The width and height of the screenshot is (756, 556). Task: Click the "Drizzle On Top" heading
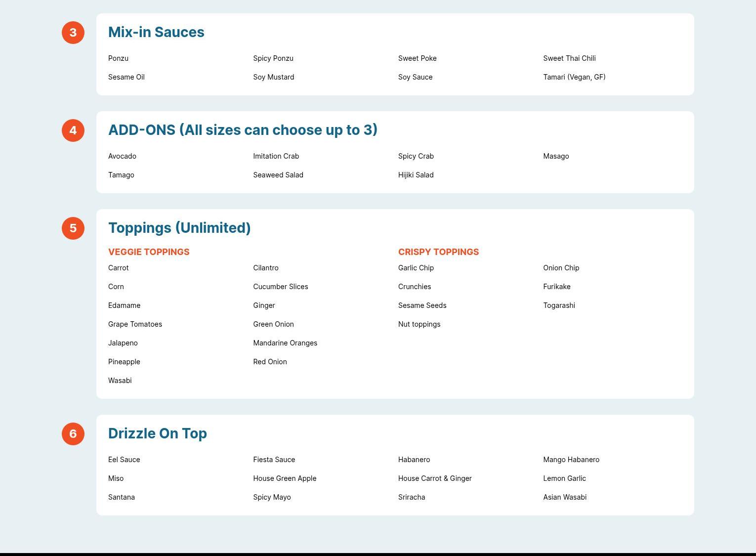tap(158, 433)
